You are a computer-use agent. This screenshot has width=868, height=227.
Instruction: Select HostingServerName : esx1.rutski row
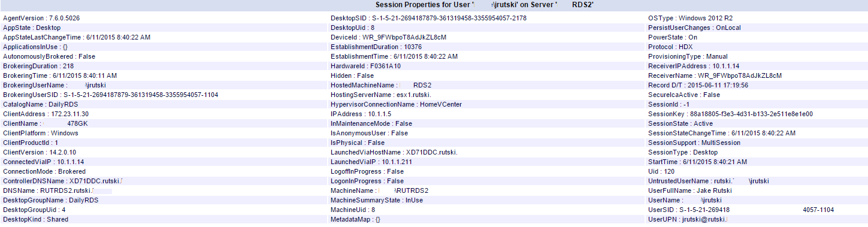[381, 95]
